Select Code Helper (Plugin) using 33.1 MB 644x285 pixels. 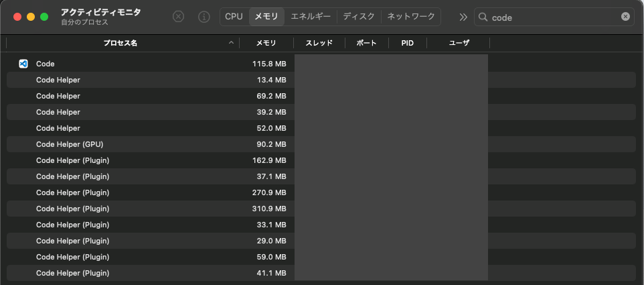321,225
